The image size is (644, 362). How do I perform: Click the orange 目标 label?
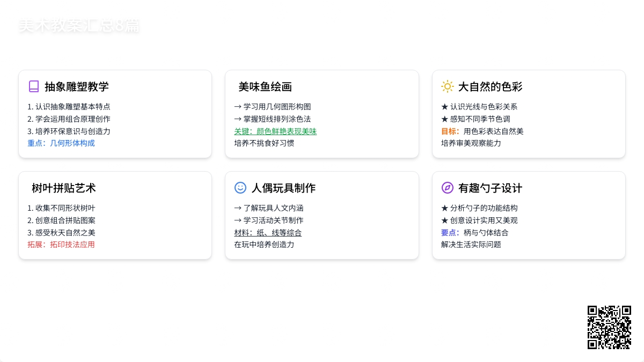(x=450, y=131)
